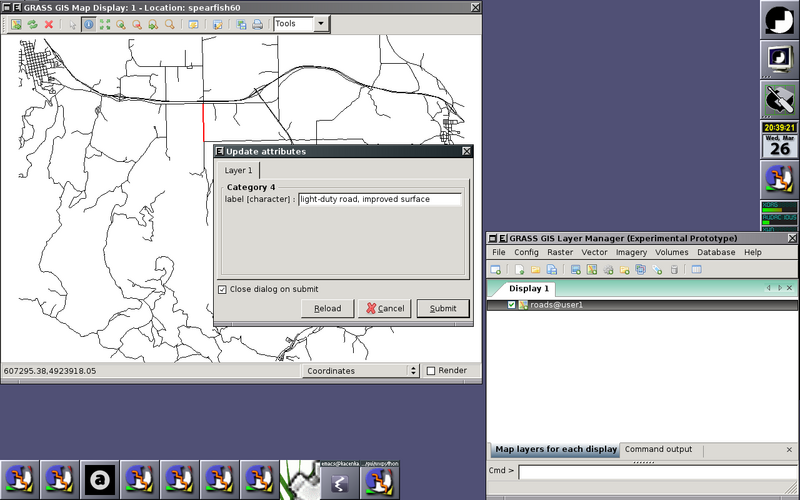Click the green re-render map icon
800x500 pixels.
32,24
